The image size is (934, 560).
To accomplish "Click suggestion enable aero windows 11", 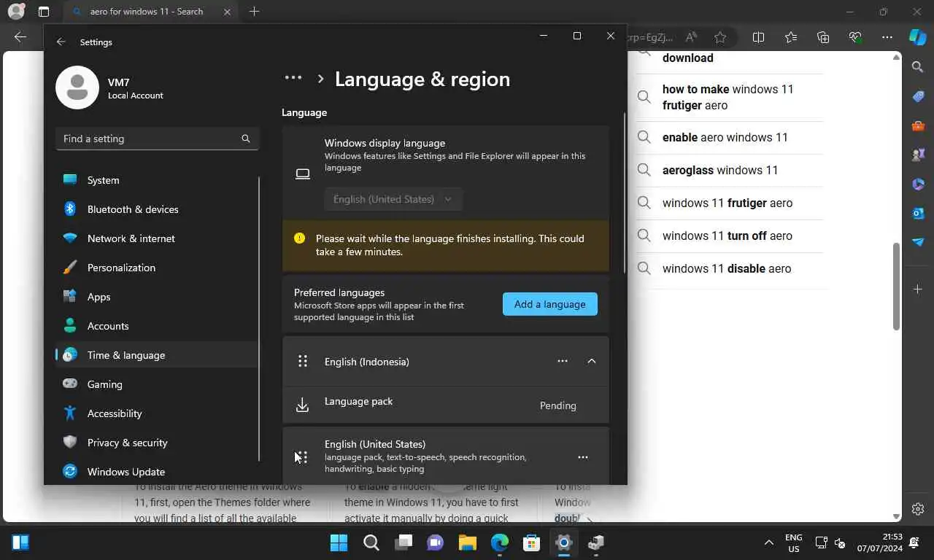I will pos(730,137).
